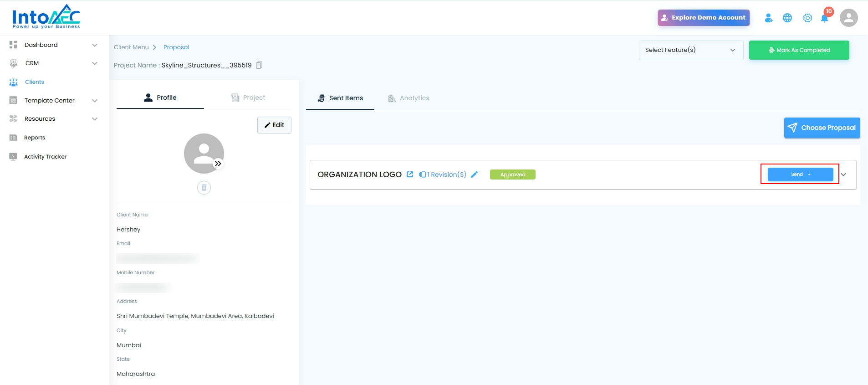
Task: Click the IntoAEC logo
Action: 46,17
